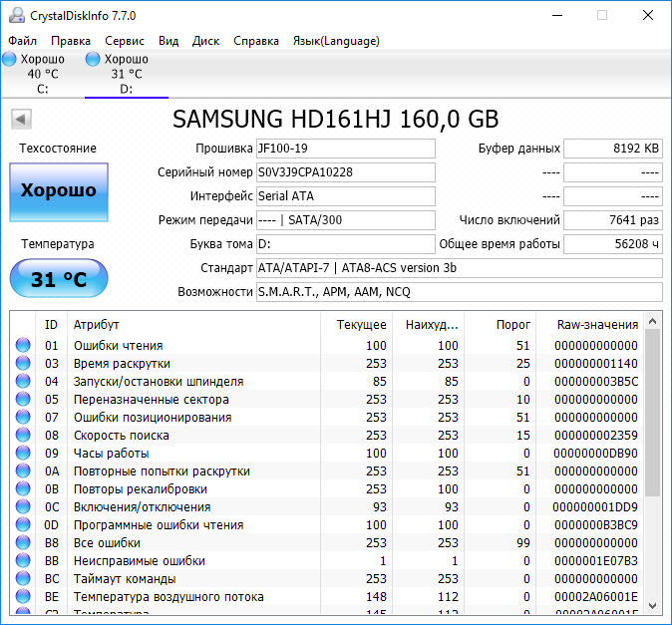The height and width of the screenshot is (625, 672).
Task: Click raw value 0000000B3BC9 of Программные ошибки чтения
Action: 595,524
